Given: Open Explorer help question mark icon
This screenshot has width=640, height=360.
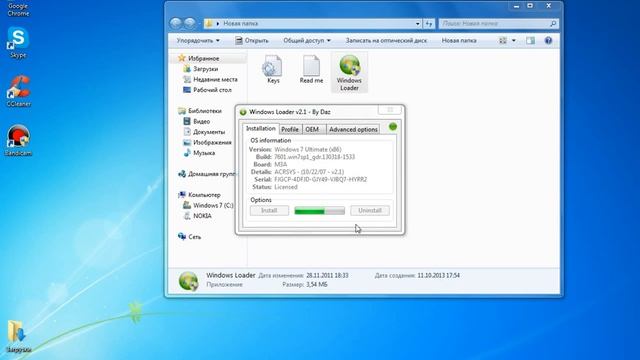Looking at the screenshot, I should point(548,40).
